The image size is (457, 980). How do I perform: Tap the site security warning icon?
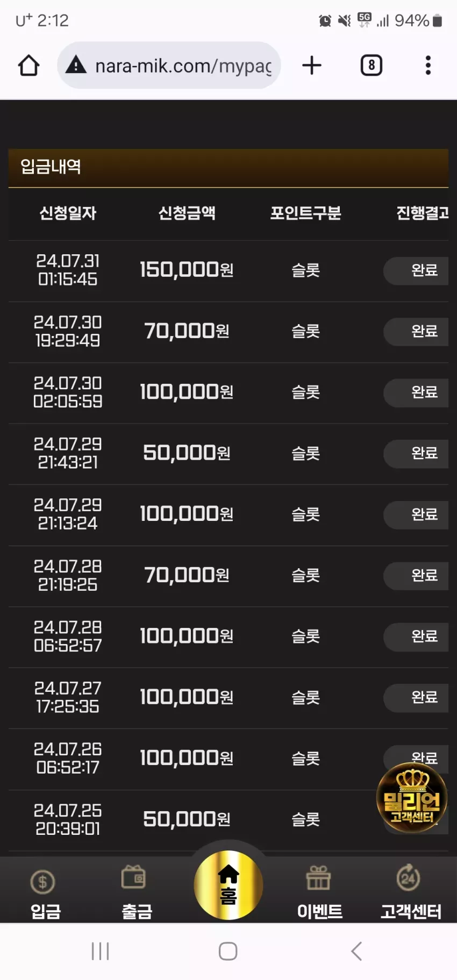pos(76,65)
